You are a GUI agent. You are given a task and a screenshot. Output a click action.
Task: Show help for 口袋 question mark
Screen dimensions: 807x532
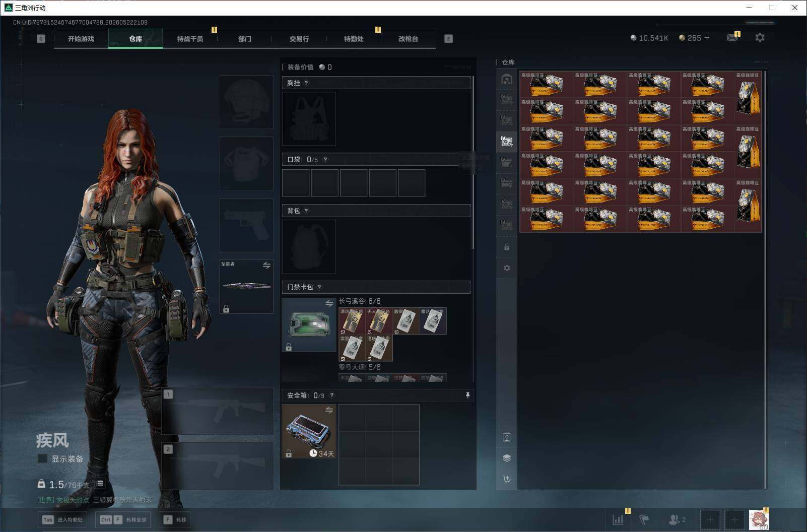(x=325, y=160)
